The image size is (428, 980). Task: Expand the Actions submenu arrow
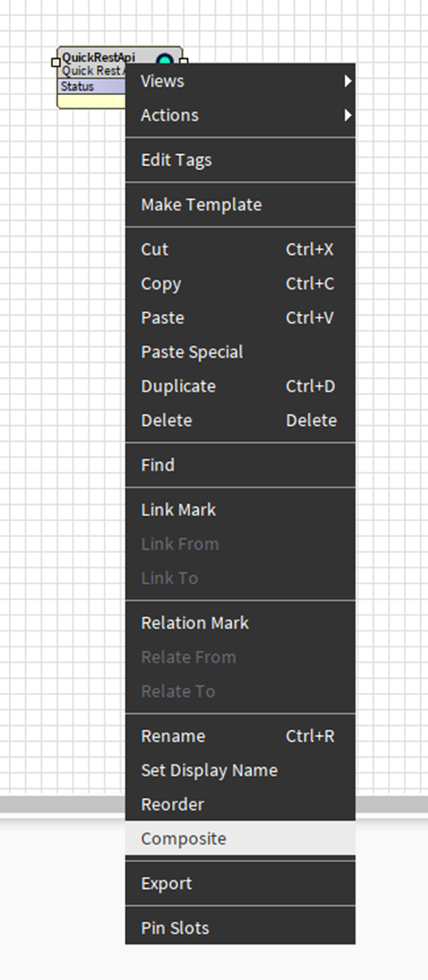[x=348, y=115]
